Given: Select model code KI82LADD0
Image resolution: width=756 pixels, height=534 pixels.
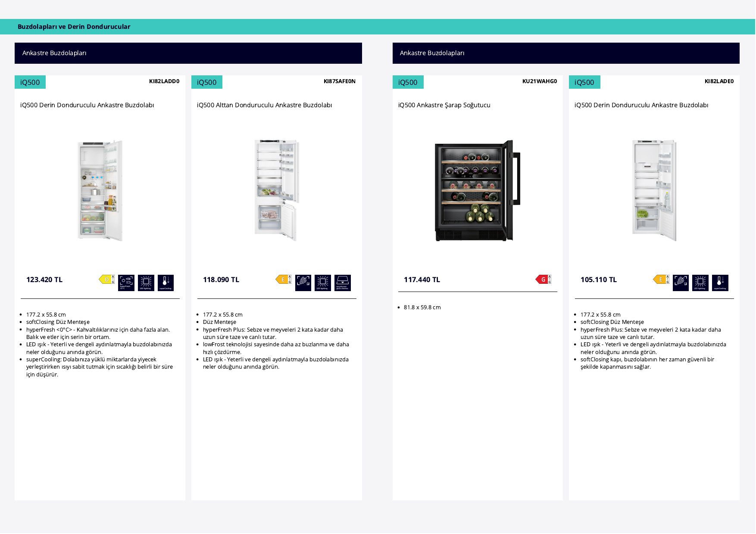Looking at the screenshot, I should [164, 81].
